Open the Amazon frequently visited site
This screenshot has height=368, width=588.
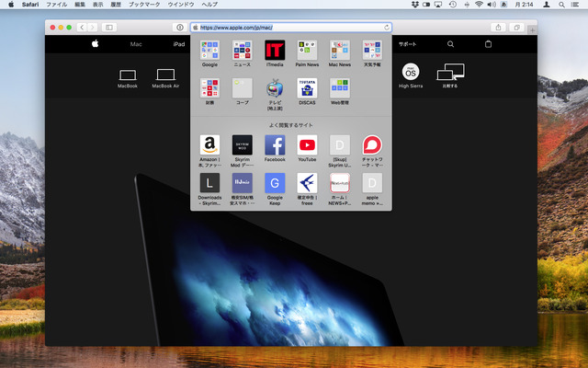pyautogui.click(x=209, y=145)
